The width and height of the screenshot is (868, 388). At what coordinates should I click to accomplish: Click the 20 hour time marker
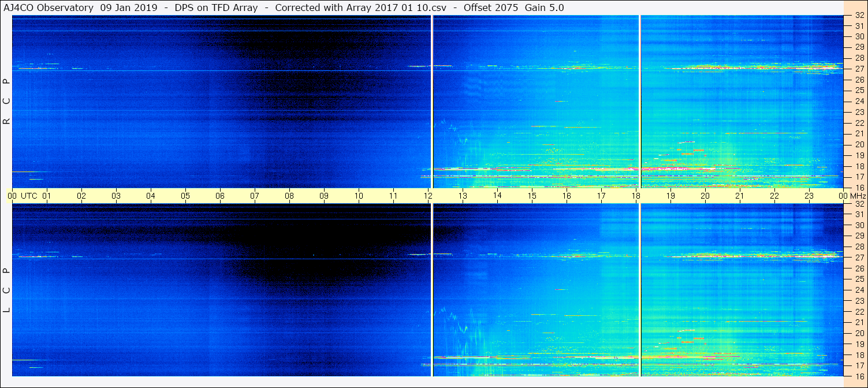point(705,196)
